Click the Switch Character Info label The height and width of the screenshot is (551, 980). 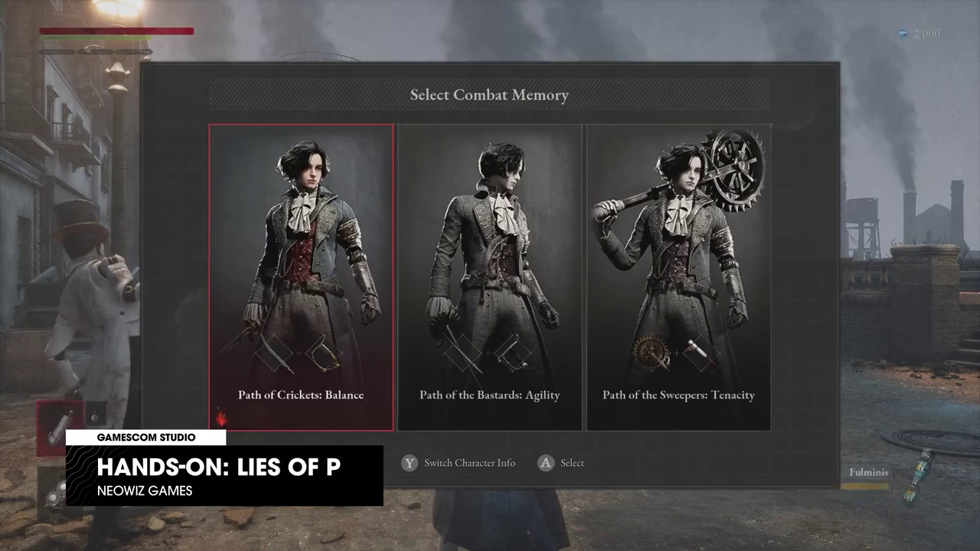click(469, 463)
